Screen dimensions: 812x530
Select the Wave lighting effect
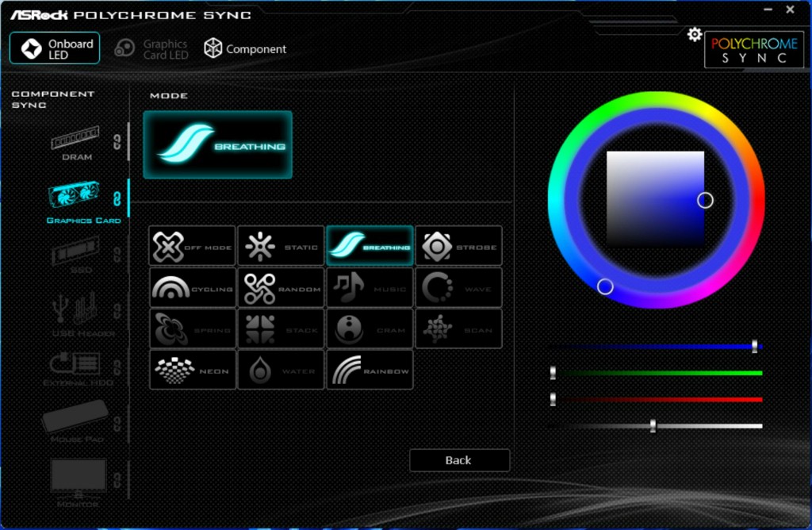pyautogui.click(x=459, y=287)
